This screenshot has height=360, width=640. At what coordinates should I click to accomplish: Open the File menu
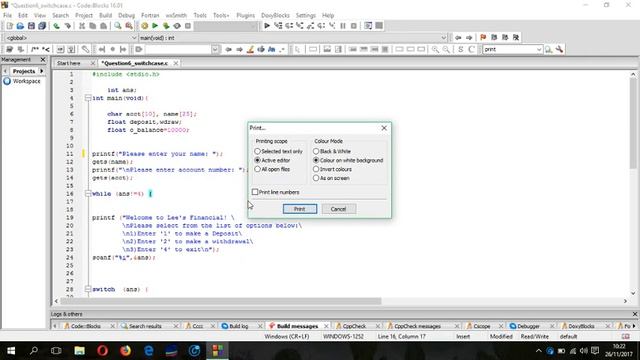(x=7, y=15)
